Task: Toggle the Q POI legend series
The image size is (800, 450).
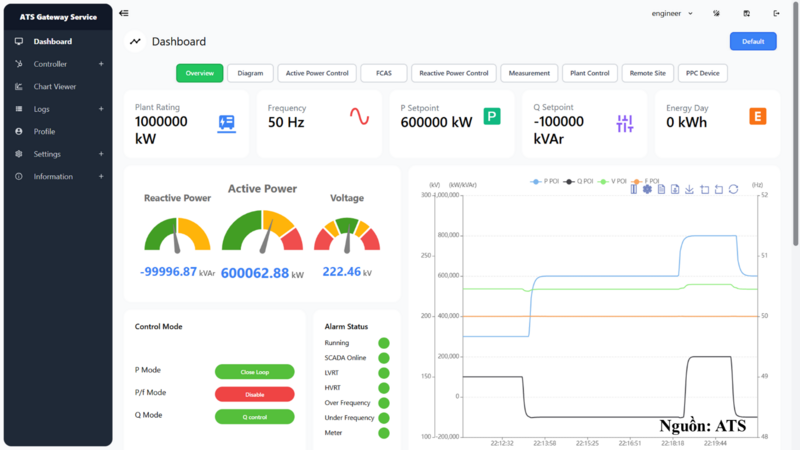Action: (578, 181)
